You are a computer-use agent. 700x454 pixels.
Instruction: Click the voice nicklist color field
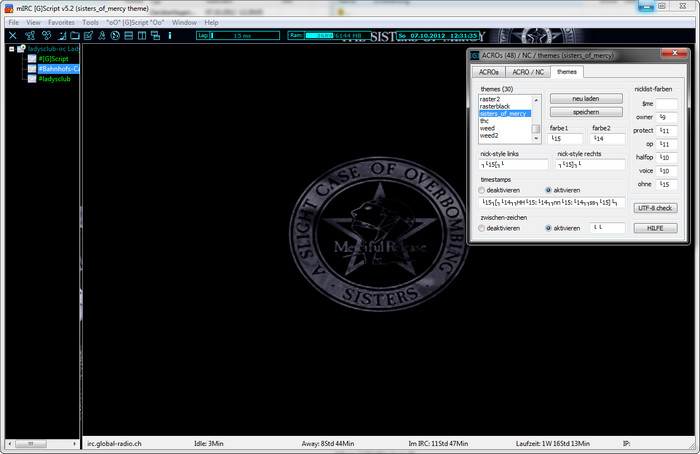click(x=667, y=171)
